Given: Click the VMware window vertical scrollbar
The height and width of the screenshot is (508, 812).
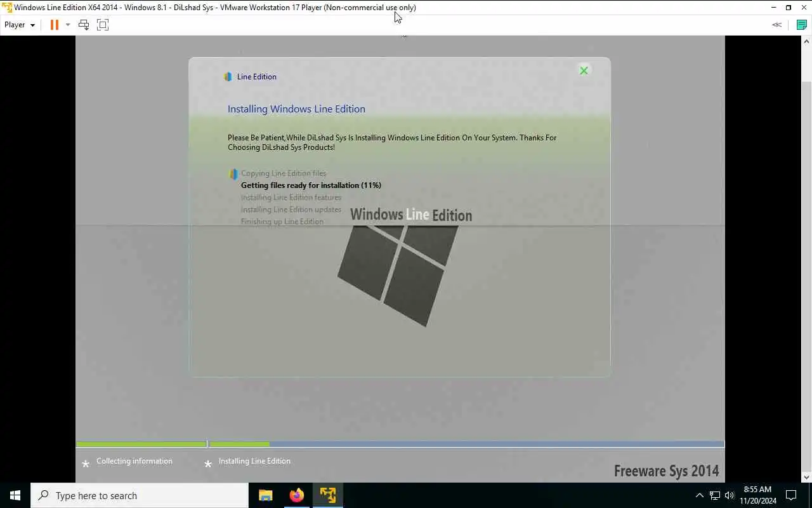Looking at the screenshot, I should [807, 277].
